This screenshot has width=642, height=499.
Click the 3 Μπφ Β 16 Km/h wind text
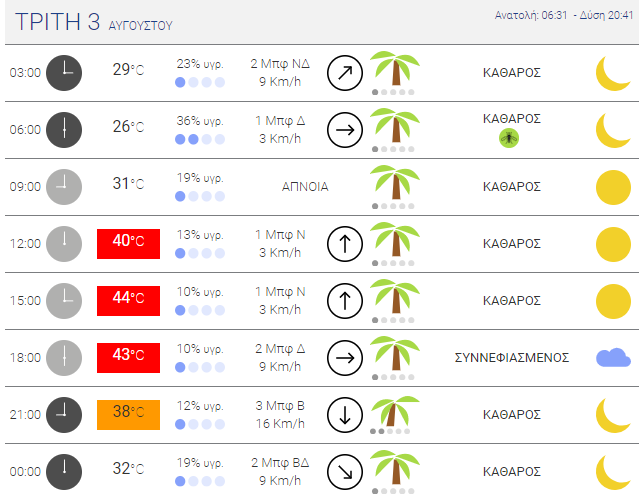pos(280,414)
